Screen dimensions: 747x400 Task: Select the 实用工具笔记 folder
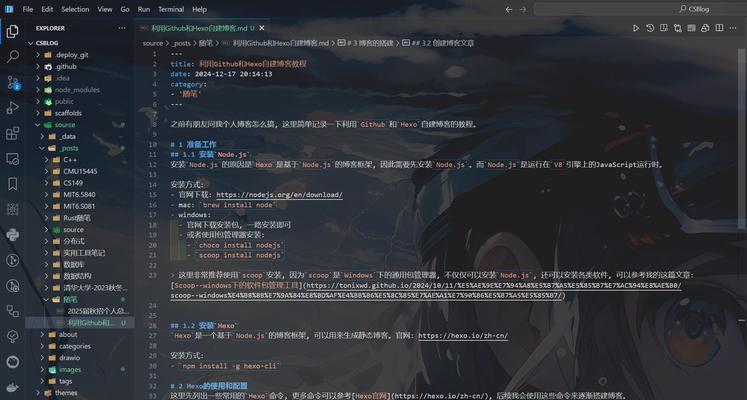point(80,253)
